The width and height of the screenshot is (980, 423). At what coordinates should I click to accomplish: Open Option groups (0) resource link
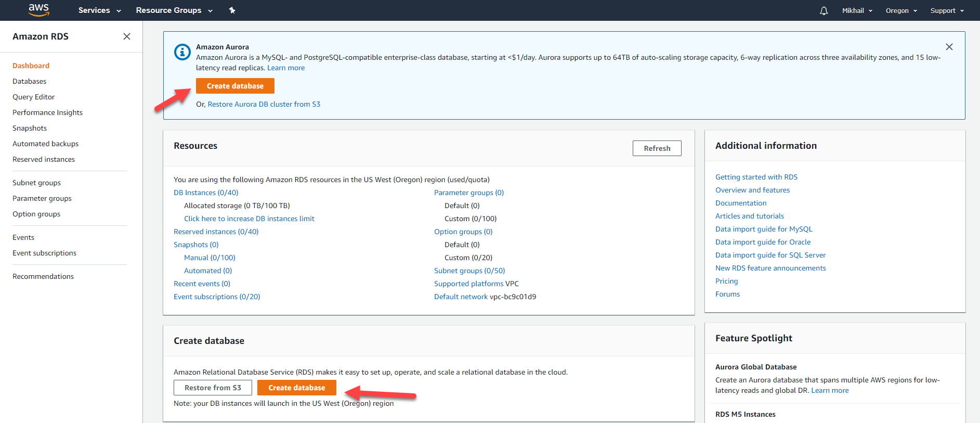pyautogui.click(x=463, y=232)
